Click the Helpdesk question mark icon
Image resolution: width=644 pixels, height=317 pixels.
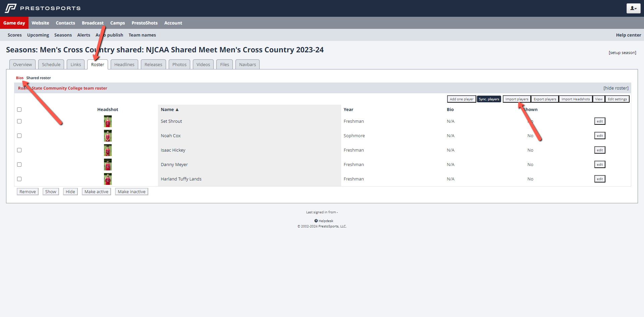(x=316, y=221)
